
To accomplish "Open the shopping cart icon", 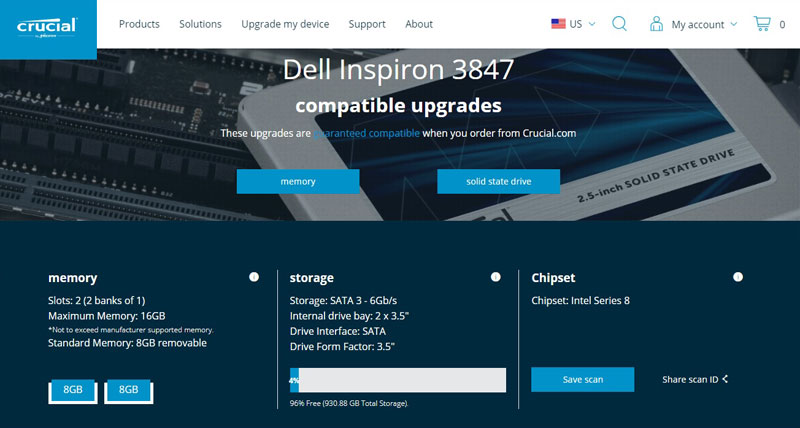I will 762,23.
